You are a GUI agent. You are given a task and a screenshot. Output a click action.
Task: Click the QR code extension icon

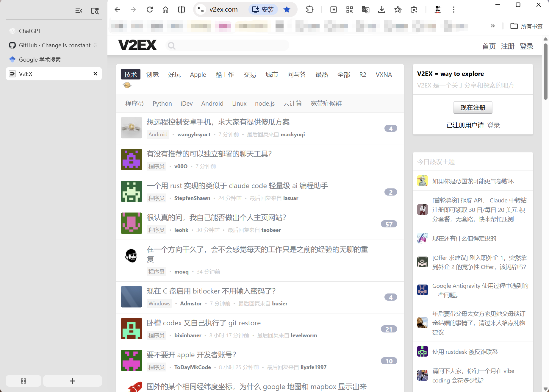pyautogui.click(x=349, y=10)
